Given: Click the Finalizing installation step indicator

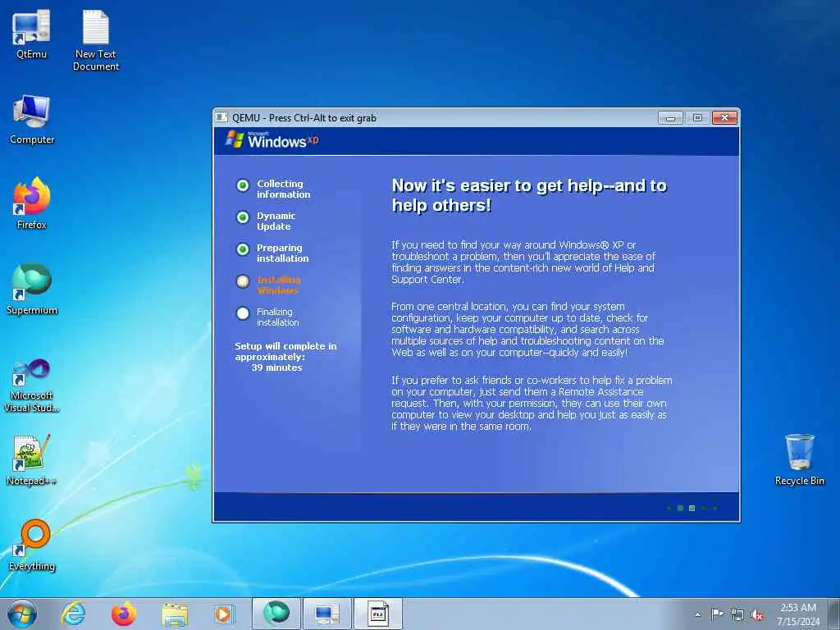Looking at the screenshot, I should pyautogui.click(x=243, y=313).
